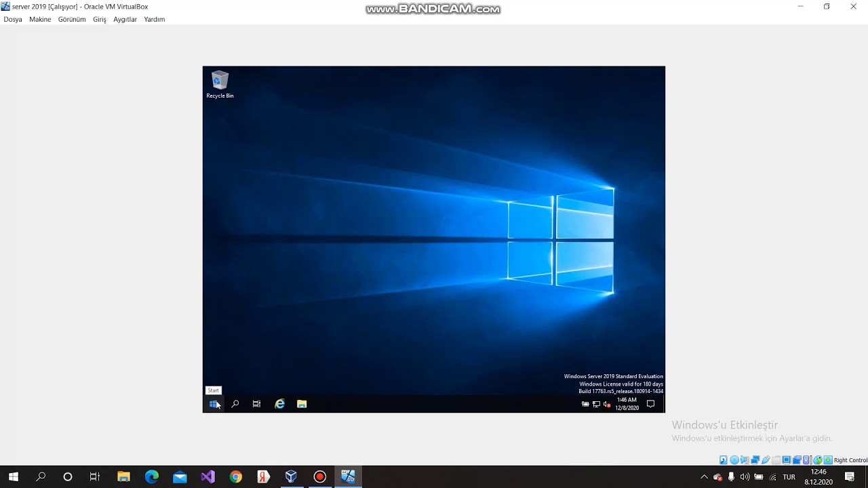Open search in the guest VM taskbar

tap(235, 404)
